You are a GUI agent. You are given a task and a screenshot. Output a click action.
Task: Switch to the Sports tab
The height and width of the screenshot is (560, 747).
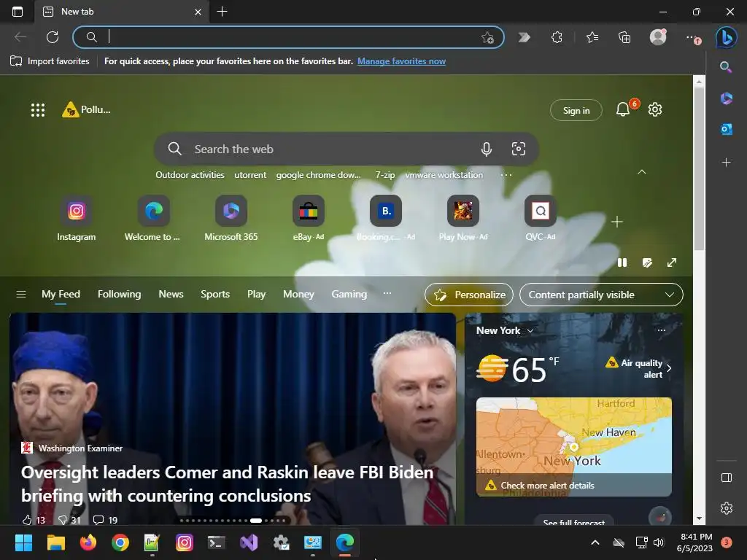(215, 295)
